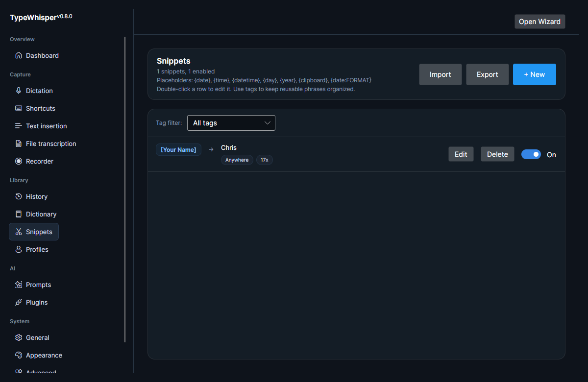
Task: Turn off the Chris snippet toggle
Action: coord(531,154)
